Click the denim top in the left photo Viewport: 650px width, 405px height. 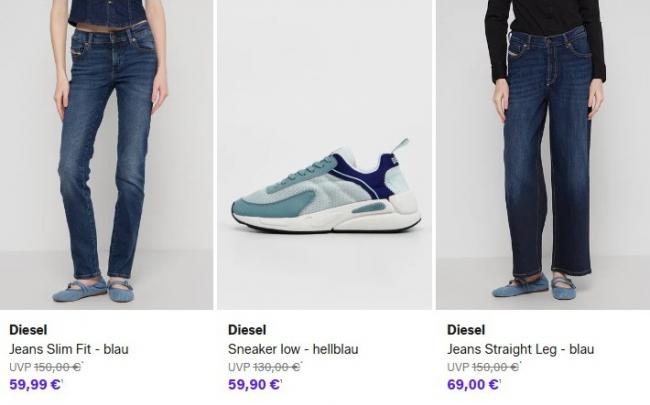pos(109,10)
